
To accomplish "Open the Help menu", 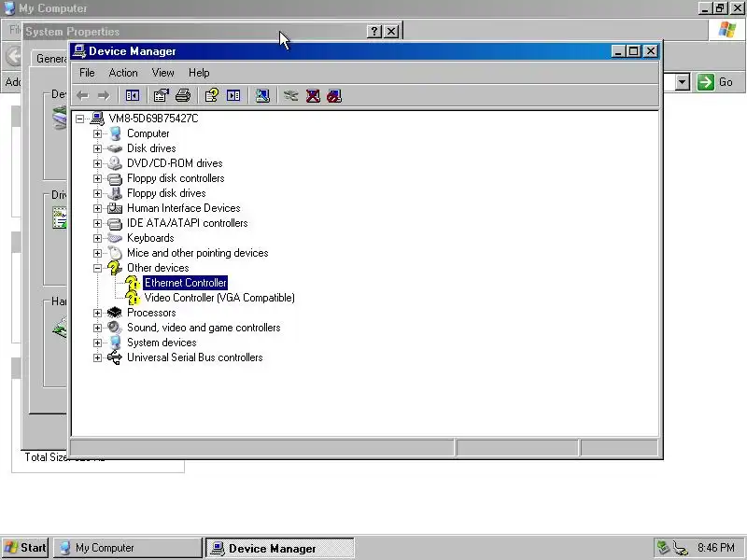I will pos(199,73).
